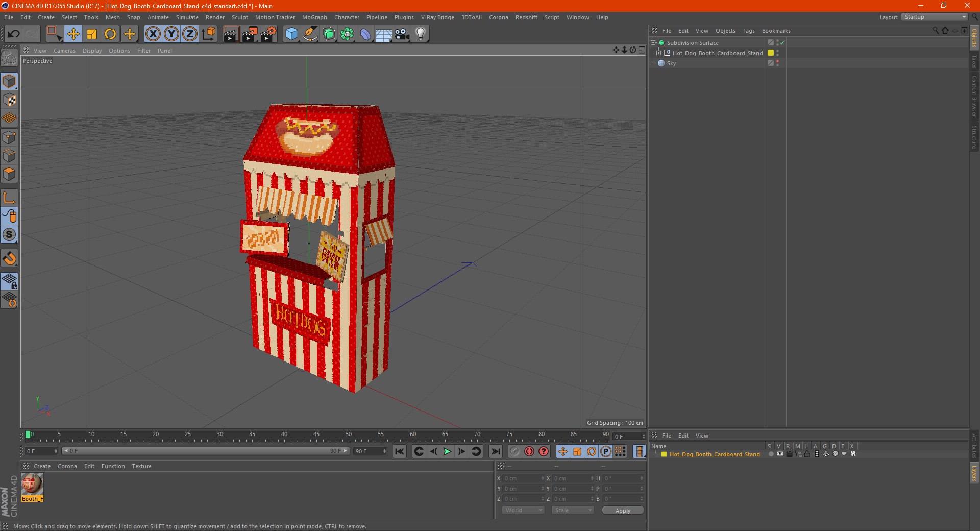Image resolution: width=980 pixels, height=531 pixels.
Task: Open the MoGraph menu
Action: (x=314, y=17)
